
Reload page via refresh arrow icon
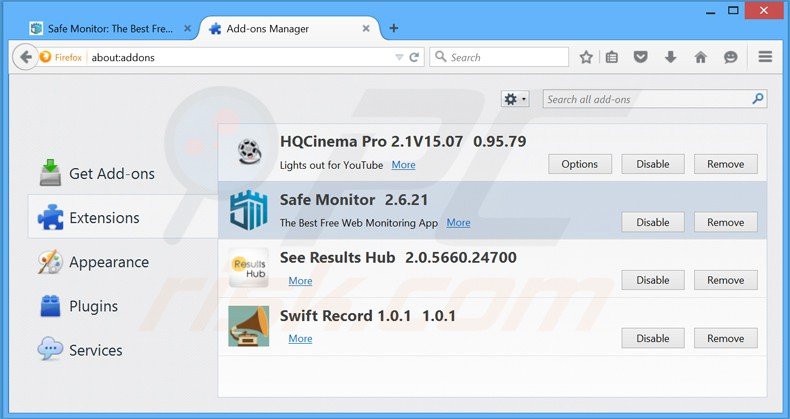(414, 57)
